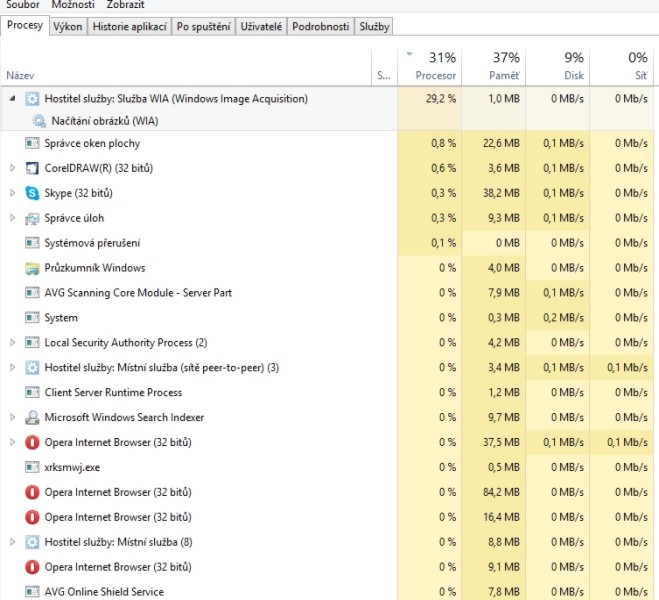The height and width of the screenshot is (600, 659).
Task: Click the AVG Online Shield Service icon
Action: [x=32, y=592]
